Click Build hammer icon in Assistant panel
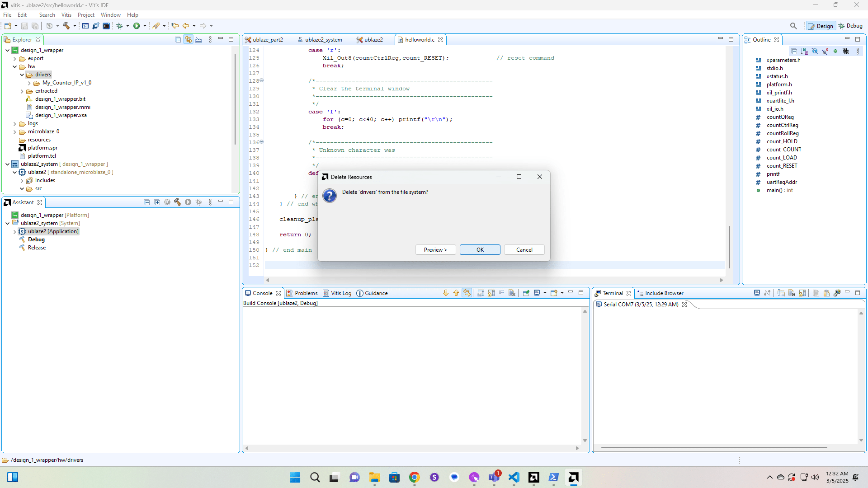The width and height of the screenshot is (868, 488). coord(177,202)
